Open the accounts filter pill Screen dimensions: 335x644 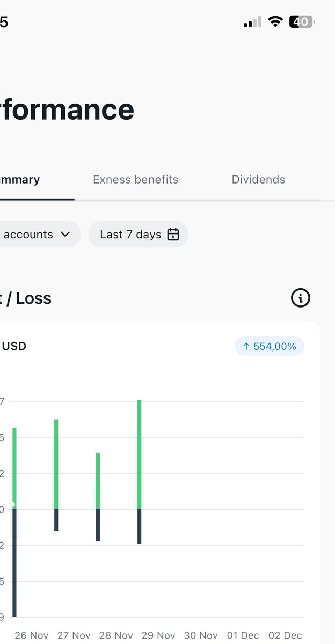(38, 235)
